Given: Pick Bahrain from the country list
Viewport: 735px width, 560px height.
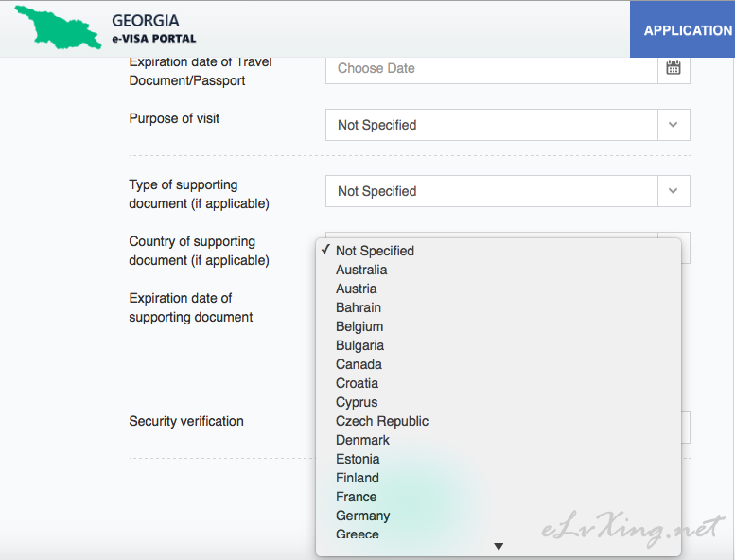Looking at the screenshot, I should click(x=359, y=307).
